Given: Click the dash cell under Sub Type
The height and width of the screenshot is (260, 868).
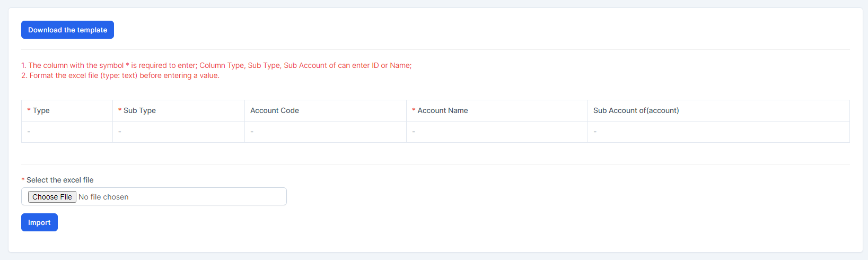Looking at the screenshot, I should tap(120, 132).
